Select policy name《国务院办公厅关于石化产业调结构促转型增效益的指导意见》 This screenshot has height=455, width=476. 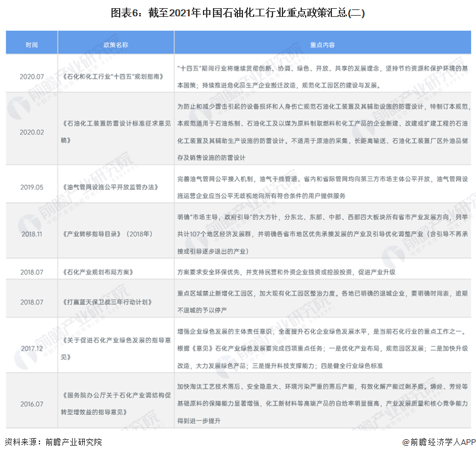click(116, 404)
